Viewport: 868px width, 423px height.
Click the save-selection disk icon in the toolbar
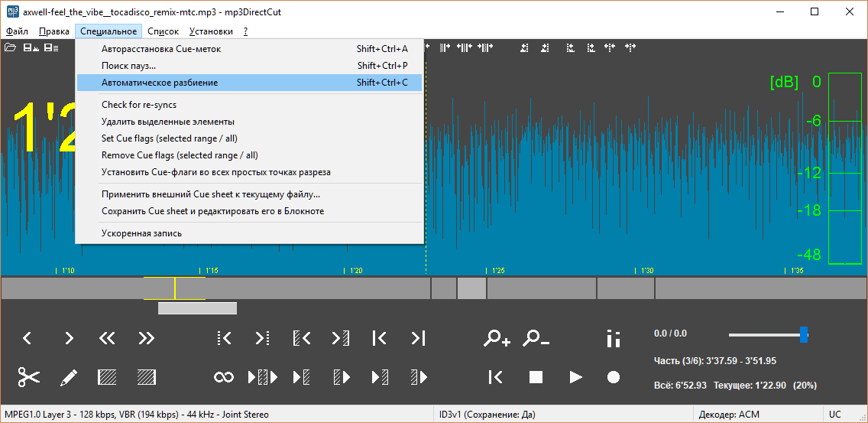tap(30, 47)
